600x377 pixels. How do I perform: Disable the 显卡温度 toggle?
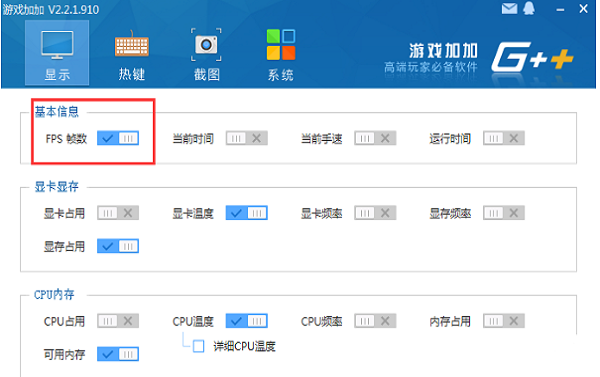click(246, 213)
